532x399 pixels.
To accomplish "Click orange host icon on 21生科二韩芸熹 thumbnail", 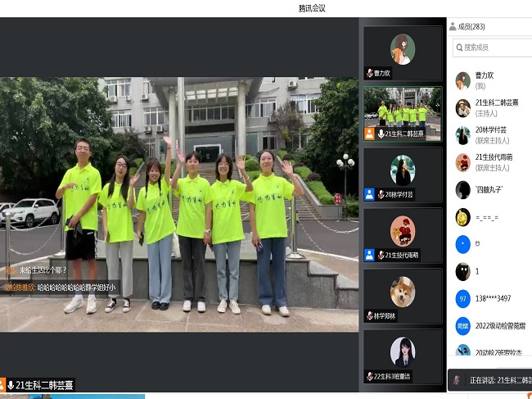I will click(x=369, y=134).
